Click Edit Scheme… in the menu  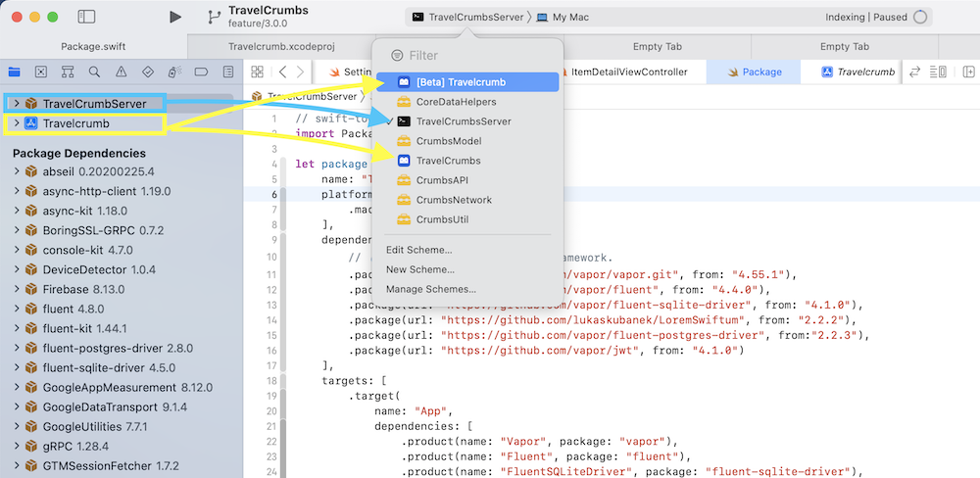418,250
